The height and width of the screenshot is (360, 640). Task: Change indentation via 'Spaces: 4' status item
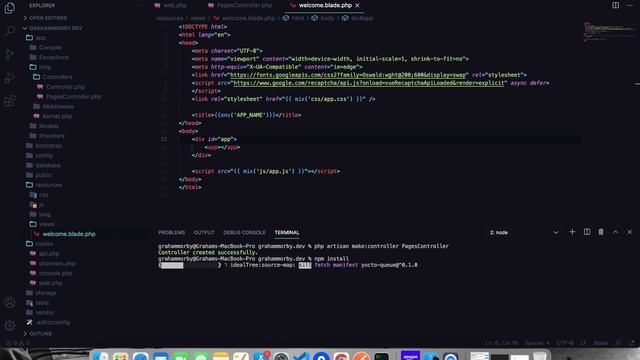click(537, 343)
